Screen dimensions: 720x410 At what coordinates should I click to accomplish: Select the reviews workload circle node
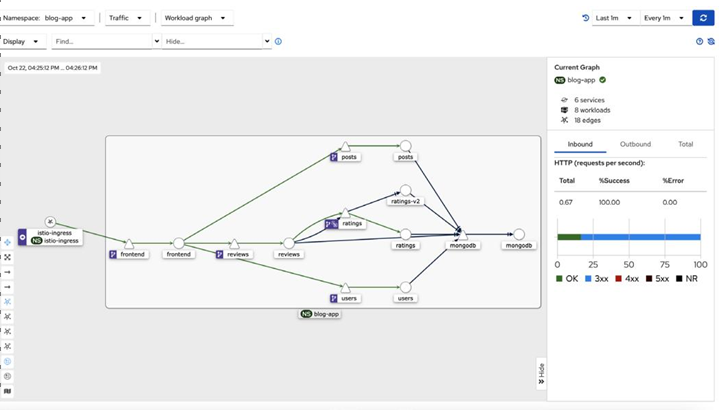coord(288,243)
